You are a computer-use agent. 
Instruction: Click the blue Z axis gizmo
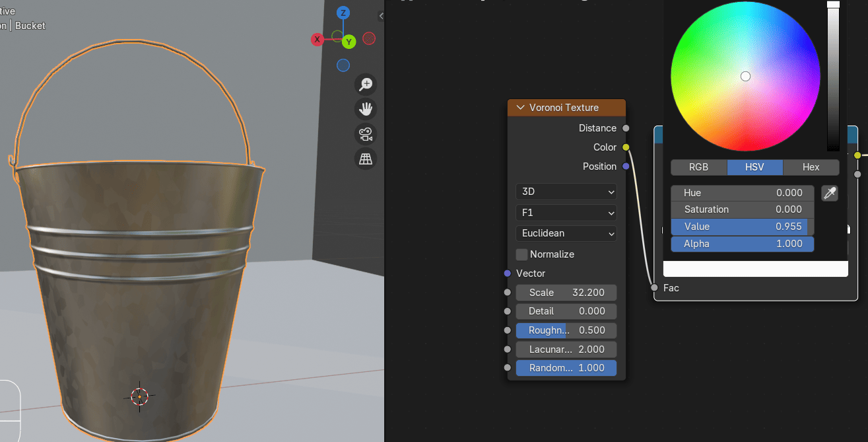click(x=343, y=13)
